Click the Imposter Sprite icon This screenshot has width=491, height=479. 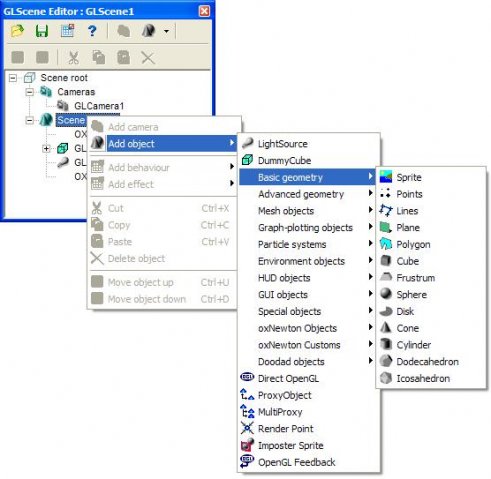click(247, 445)
